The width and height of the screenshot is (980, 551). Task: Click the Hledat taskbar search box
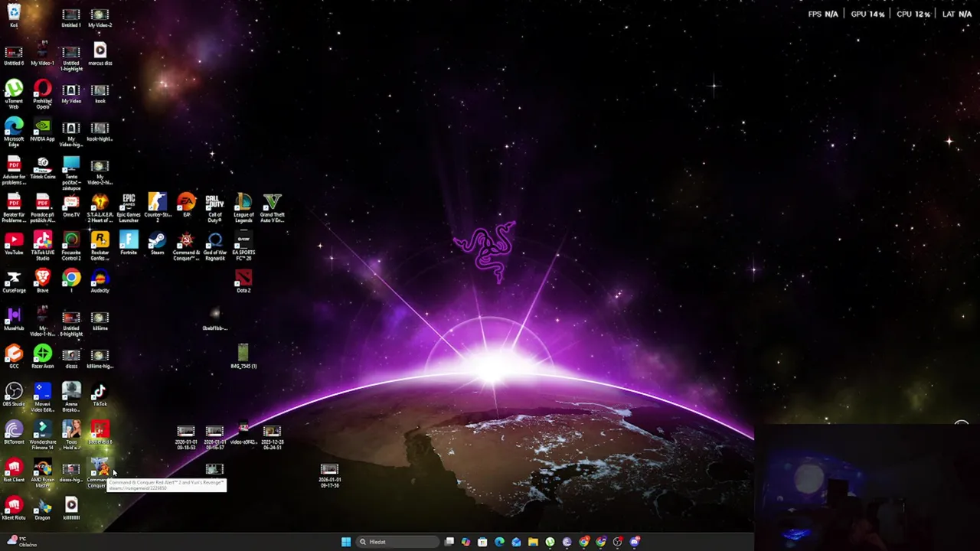pyautogui.click(x=397, y=542)
